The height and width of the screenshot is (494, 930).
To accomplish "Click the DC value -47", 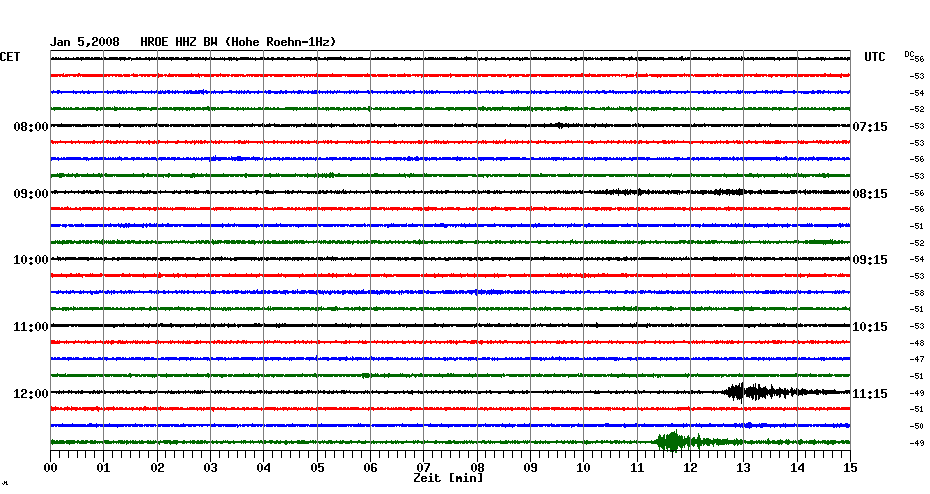I will [918, 359].
